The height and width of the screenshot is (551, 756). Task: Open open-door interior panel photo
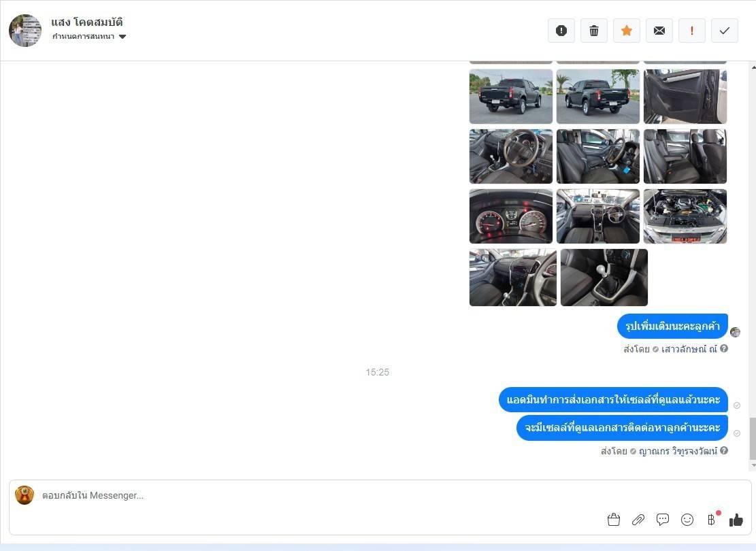click(685, 97)
